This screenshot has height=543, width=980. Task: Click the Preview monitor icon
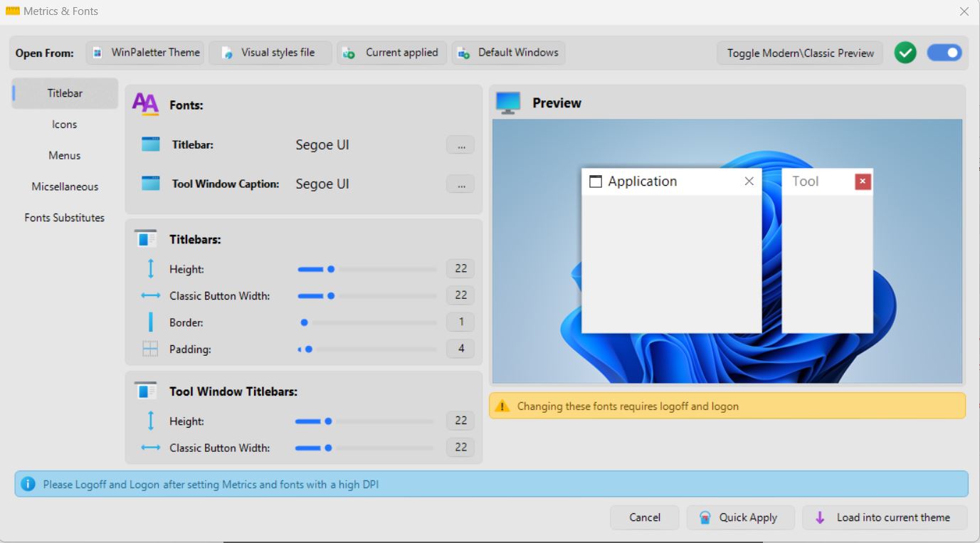pos(508,103)
